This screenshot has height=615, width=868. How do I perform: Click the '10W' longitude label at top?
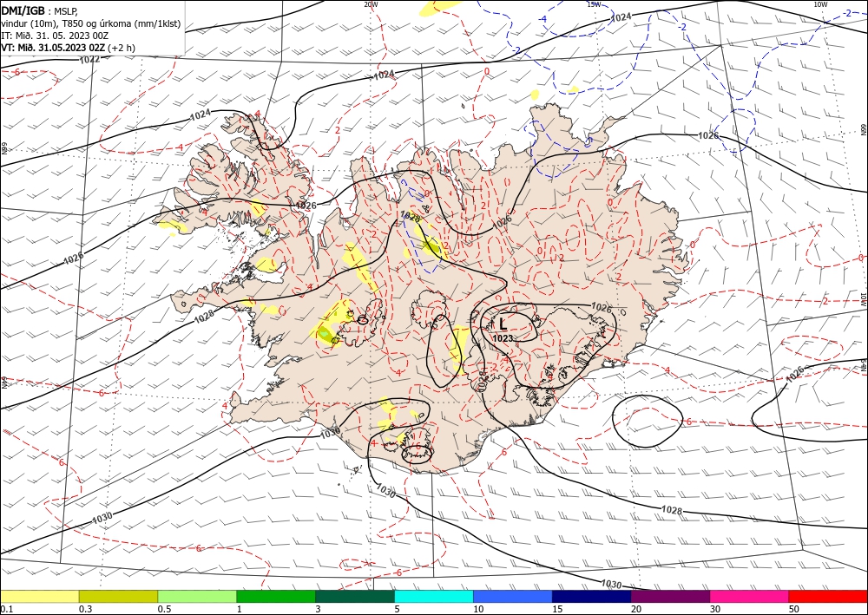point(820,4)
